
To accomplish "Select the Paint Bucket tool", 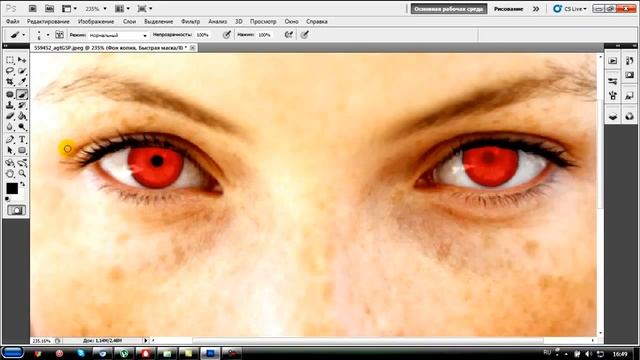I will pos(22,116).
